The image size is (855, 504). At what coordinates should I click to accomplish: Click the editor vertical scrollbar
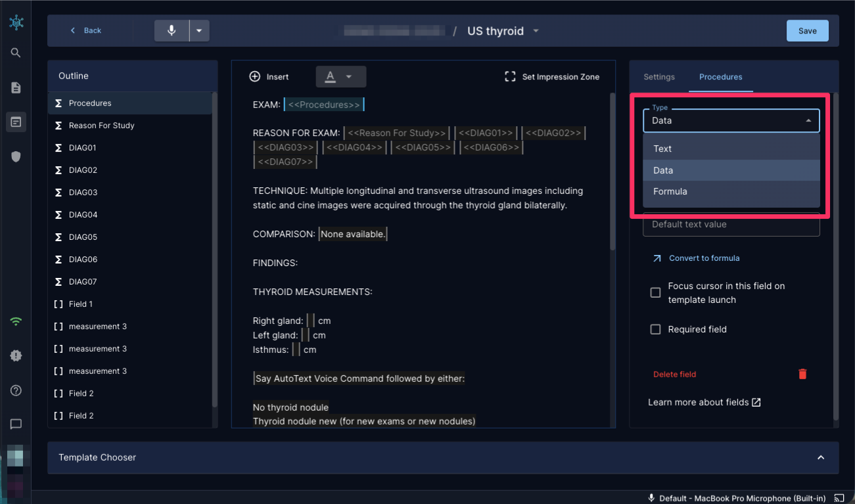(613, 171)
